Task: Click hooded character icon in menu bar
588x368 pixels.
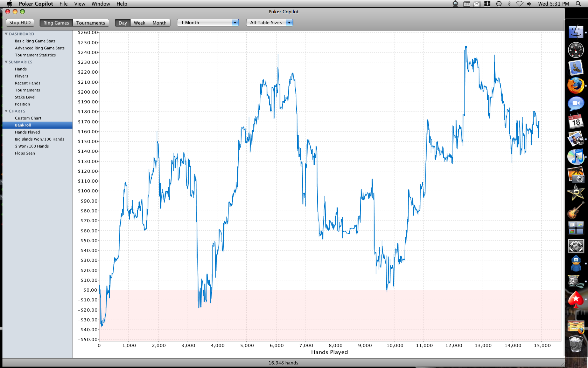Action: (x=455, y=4)
